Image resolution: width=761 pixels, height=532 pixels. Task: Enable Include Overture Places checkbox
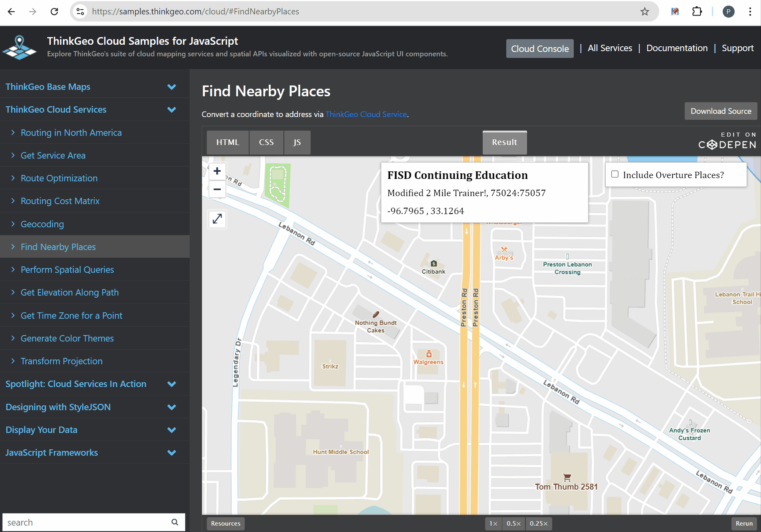point(615,174)
